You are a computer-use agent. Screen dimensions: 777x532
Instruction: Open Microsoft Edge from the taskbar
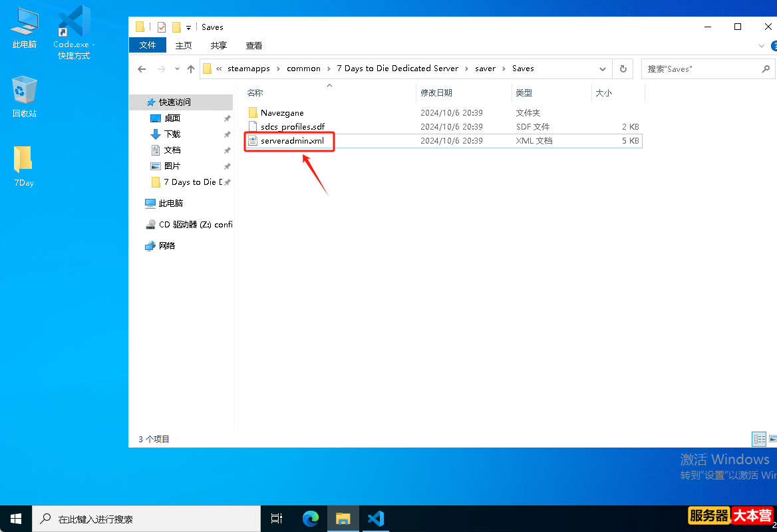pyautogui.click(x=311, y=519)
